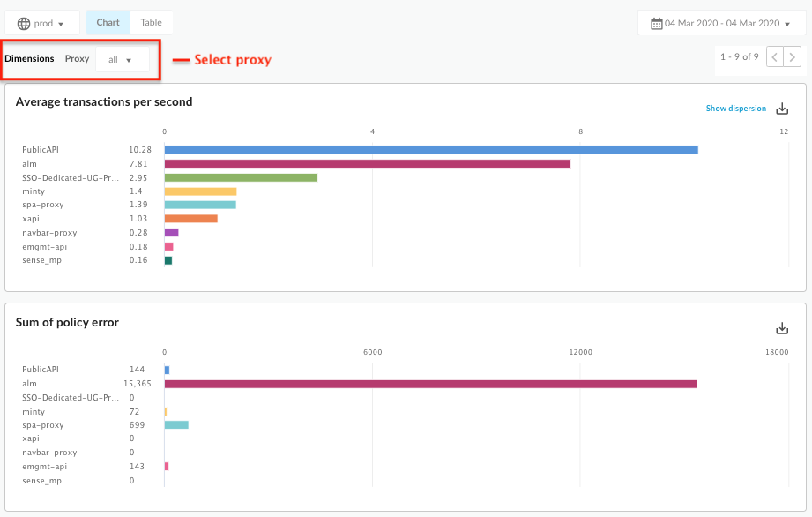Open the prod environment dropdown
The width and height of the screenshot is (812, 517).
42,23
